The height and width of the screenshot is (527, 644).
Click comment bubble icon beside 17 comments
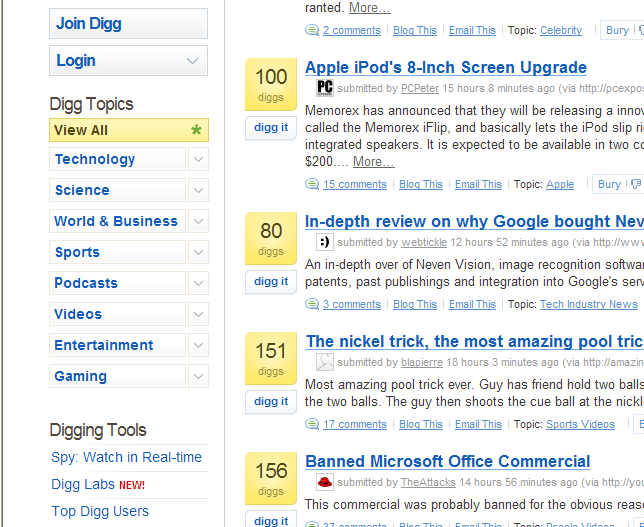312,424
